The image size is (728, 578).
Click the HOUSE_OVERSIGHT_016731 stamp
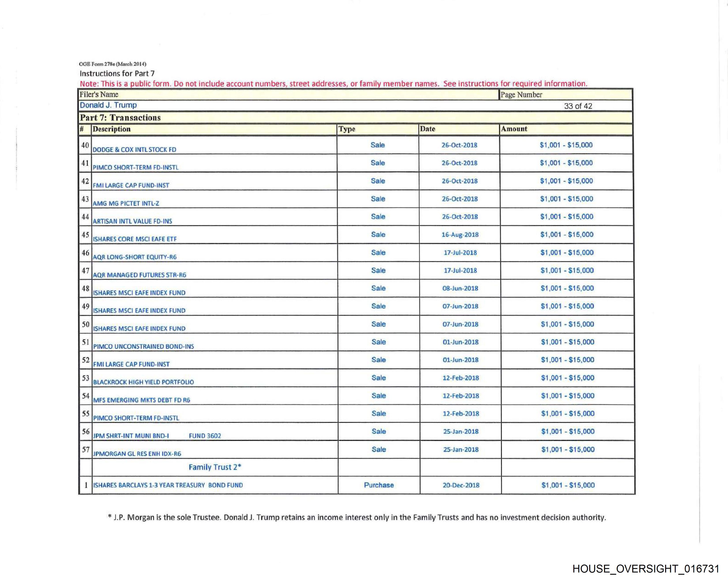pos(646,569)
